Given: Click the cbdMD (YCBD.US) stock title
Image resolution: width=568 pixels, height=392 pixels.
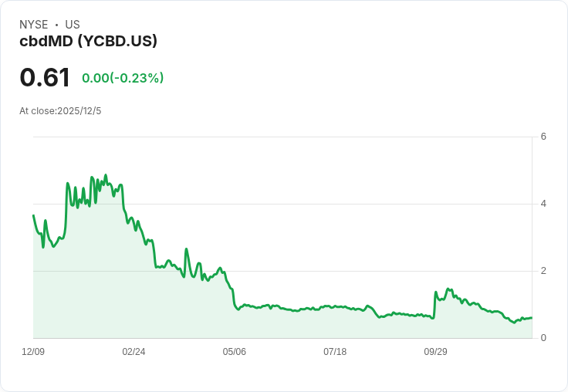Looking at the screenshot, I should 88,41.
